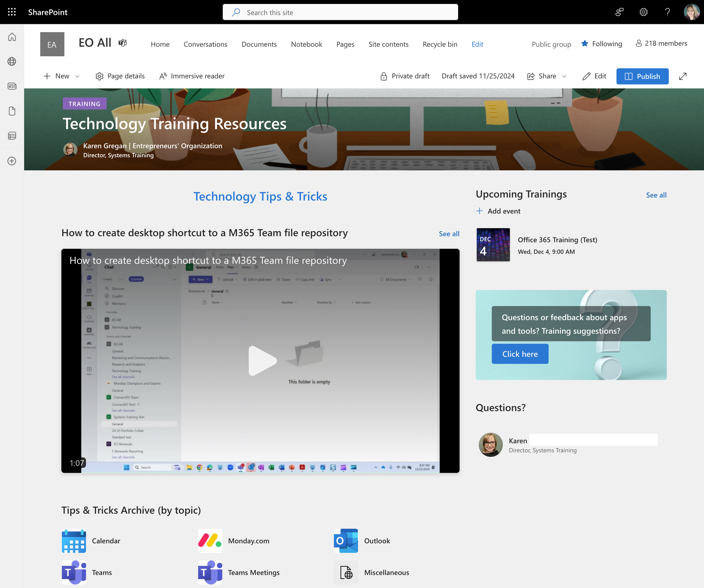Open the help question mark icon

point(667,12)
